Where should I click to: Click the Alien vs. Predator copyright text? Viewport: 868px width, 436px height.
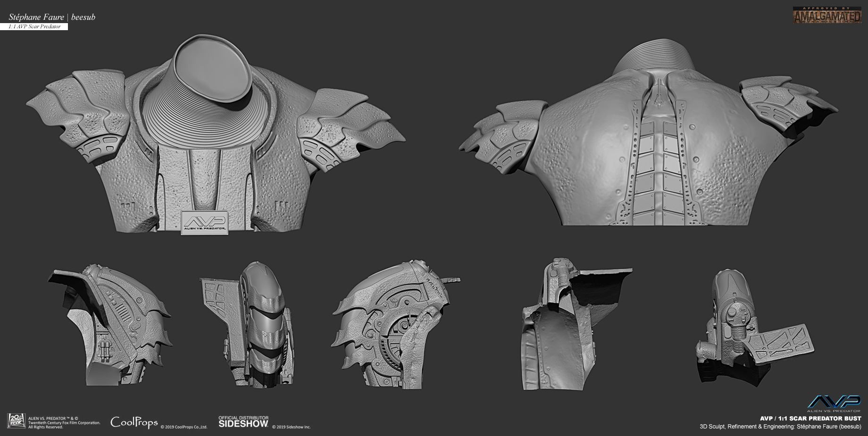(64, 422)
